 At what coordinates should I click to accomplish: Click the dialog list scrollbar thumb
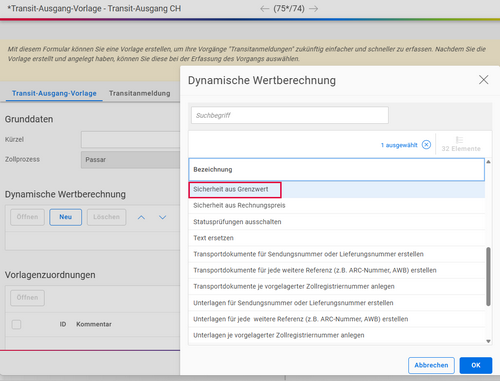point(488,276)
